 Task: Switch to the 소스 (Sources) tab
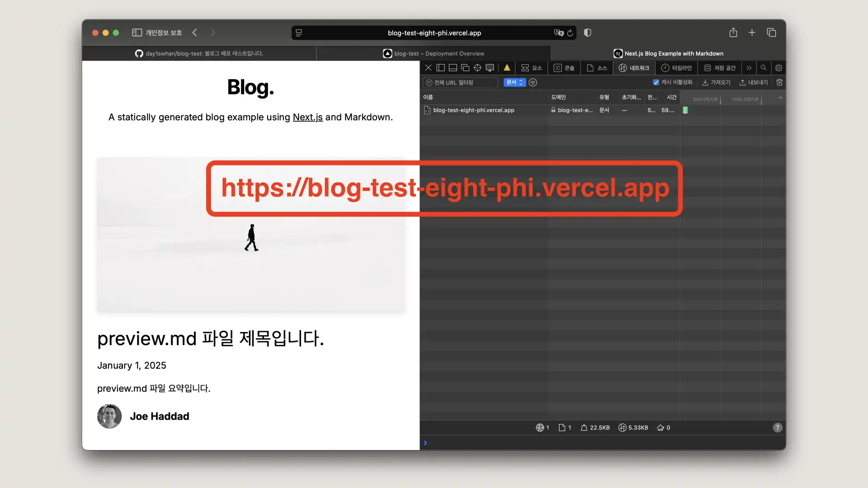point(597,68)
